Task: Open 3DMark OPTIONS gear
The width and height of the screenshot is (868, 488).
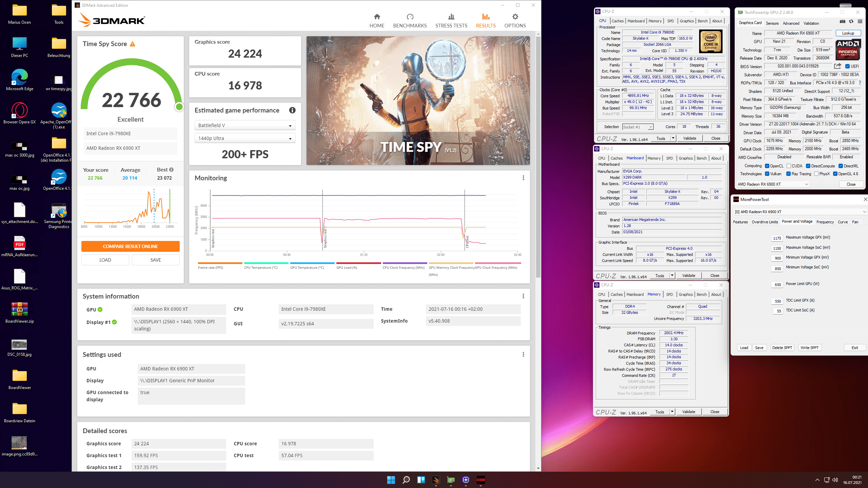Action: tap(515, 21)
